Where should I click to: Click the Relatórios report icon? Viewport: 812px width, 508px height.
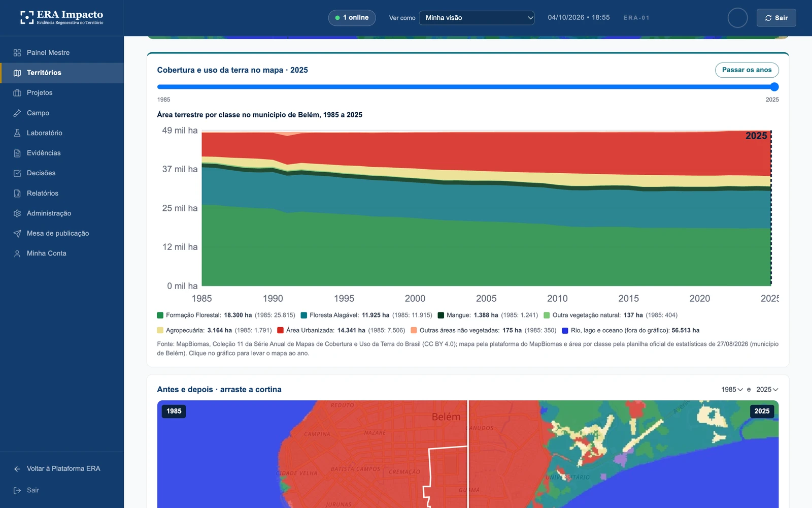coord(17,193)
